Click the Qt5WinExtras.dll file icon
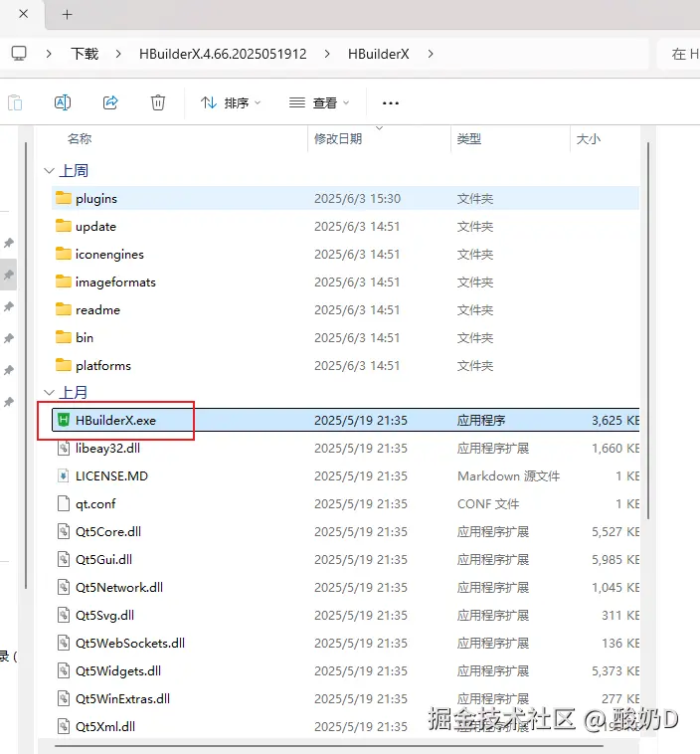The width and height of the screenshot is (700, 754). click(64, 699)
